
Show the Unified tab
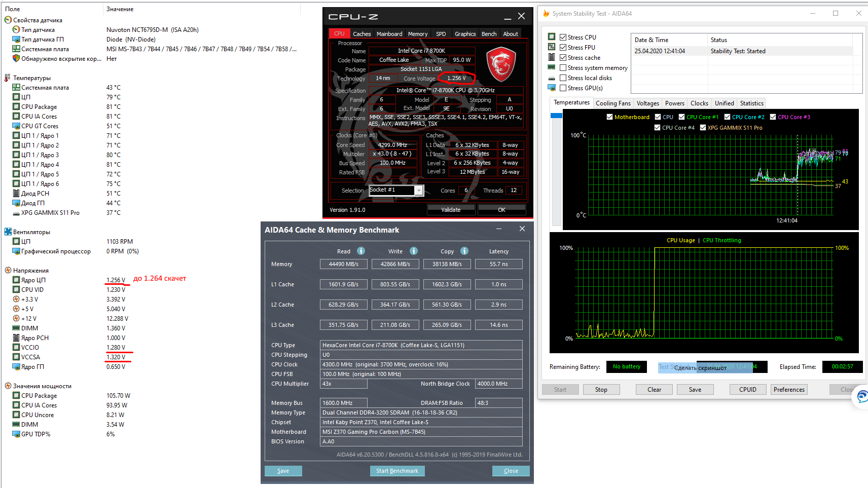tap(724, 103)
